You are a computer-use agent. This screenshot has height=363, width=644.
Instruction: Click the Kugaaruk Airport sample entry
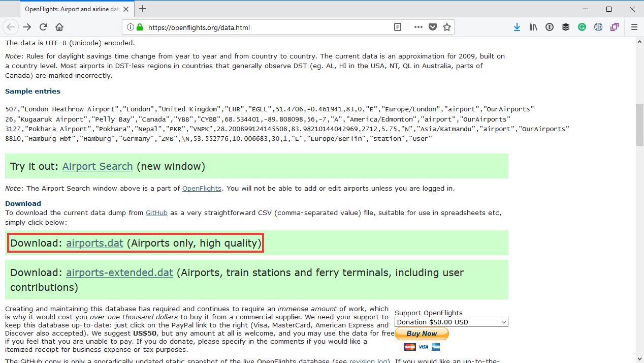[257, 119]
